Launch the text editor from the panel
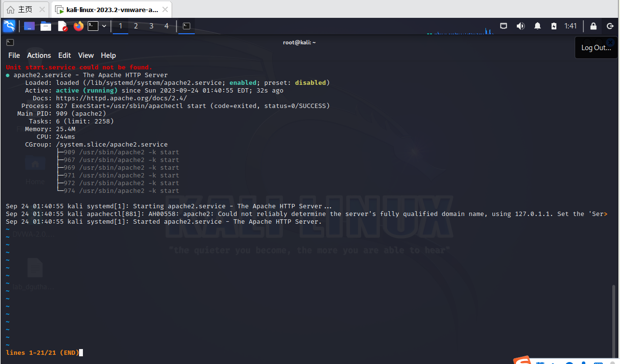 click(63, 26)
